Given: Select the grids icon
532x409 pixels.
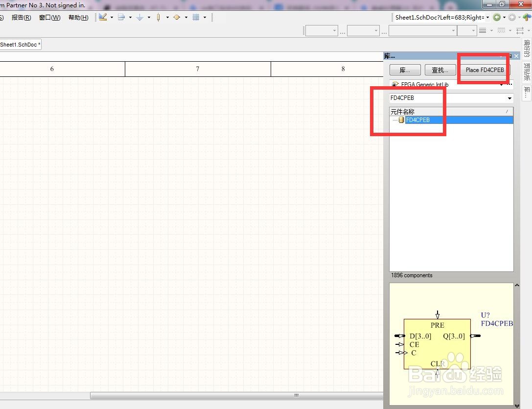Looking at the screenshot, I should 196,17.
